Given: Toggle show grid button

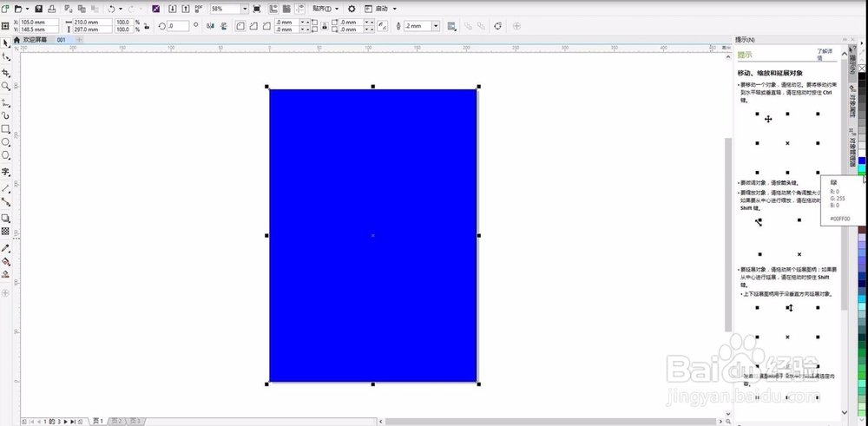Looking at the screenshot, I should 286,9.
